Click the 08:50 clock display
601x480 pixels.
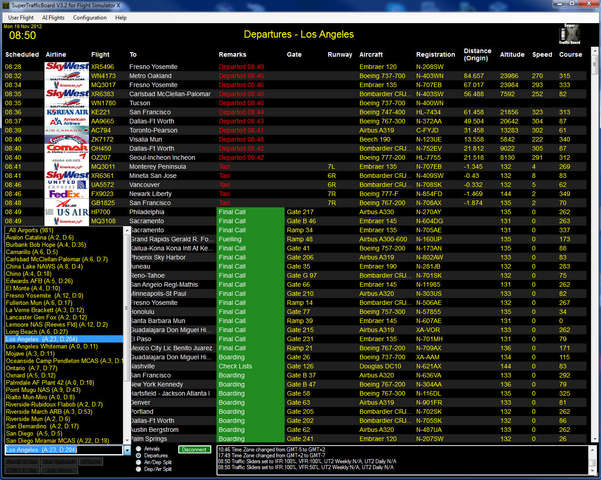pyautogui.click(x=22, y=36)
